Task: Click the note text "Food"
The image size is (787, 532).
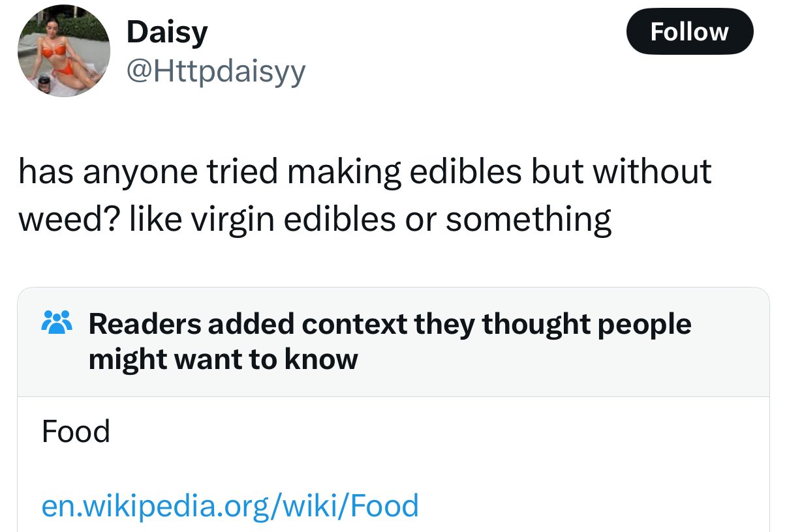Action: coord(76,432)
